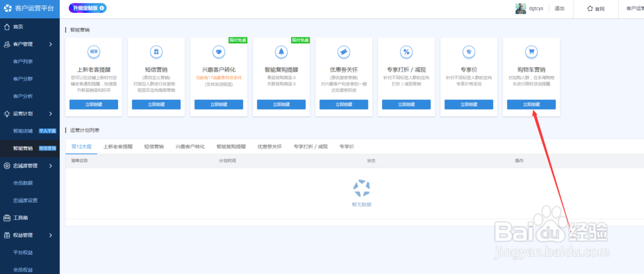
Task: Click 立即创建 under 兴趣客户转化
Action: click(x=218, y=105)
